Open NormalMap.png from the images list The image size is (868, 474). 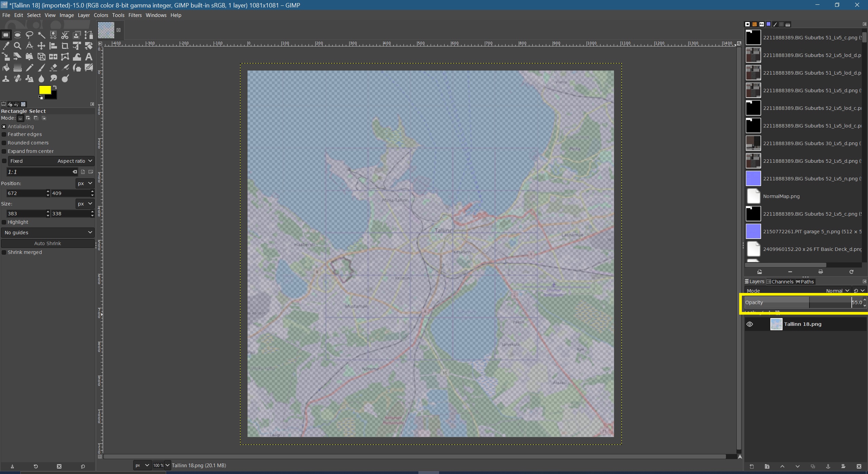[x=781, y=196]
